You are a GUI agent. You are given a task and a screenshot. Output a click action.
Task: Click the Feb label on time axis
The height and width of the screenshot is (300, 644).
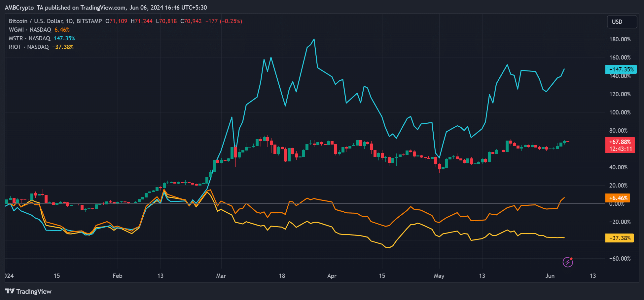coord(117,276)
